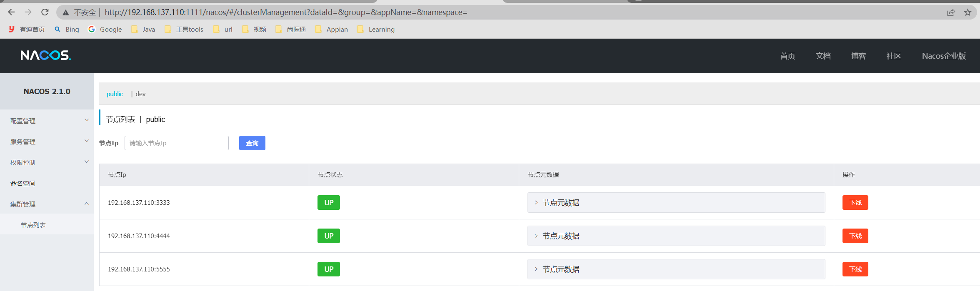
Task: Open the Java bookmark folder
Action: tap(143, 29)
